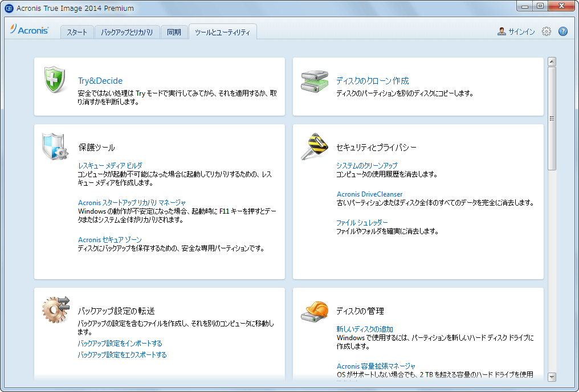This screenshot has height=392, width=579.
Task: Click the ディスクの管理 heading
Action: coord(360,311)
